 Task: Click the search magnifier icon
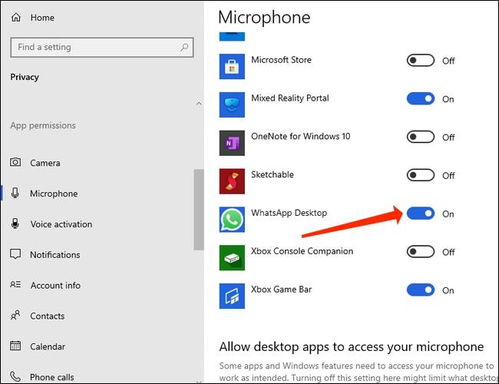pos(184,47)
